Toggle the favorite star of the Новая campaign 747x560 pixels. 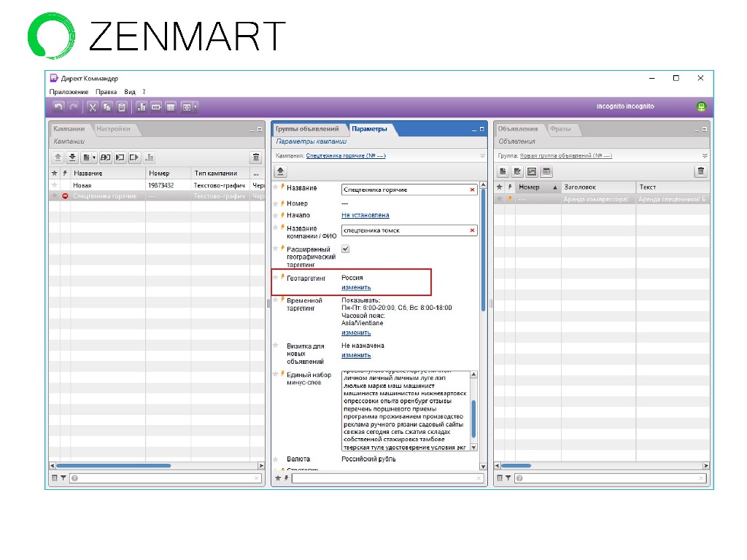pos(54,185)
